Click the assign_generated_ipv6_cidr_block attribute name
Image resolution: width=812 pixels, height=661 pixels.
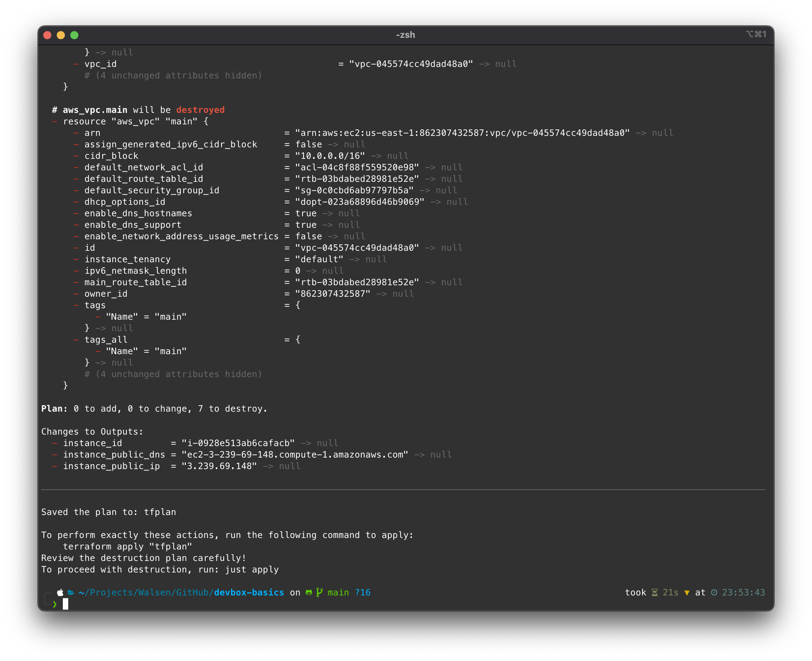(x=171, y=144)
